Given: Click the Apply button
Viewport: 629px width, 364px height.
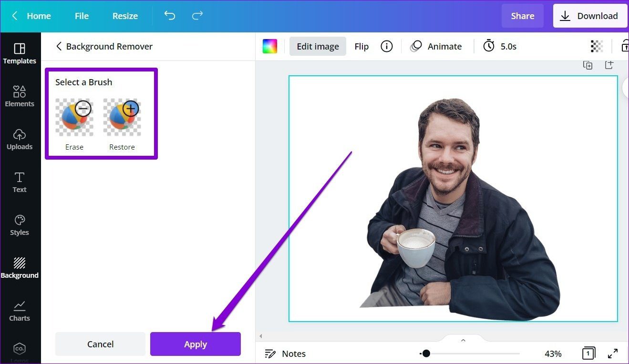Looking at the screenshot, I should 196,344.
